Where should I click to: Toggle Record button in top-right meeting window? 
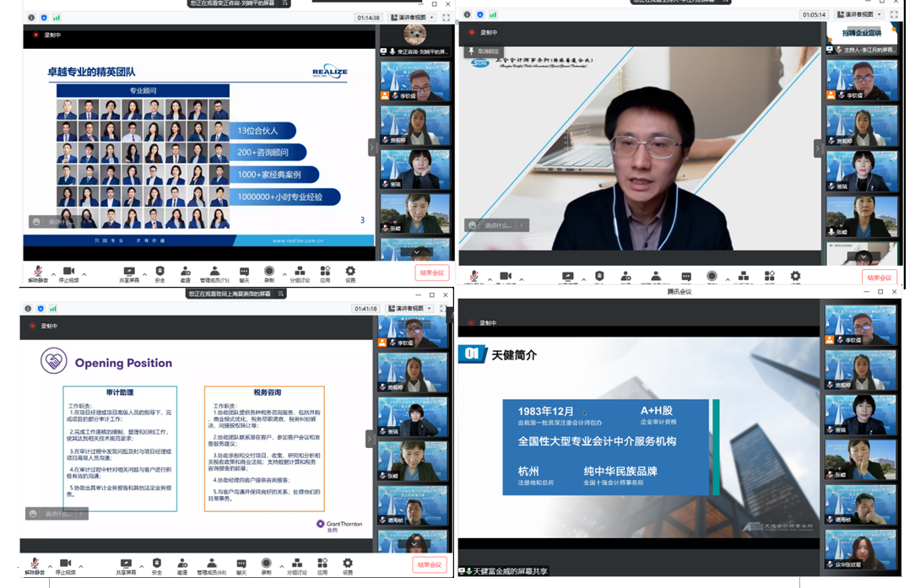(x=712, y=277)
